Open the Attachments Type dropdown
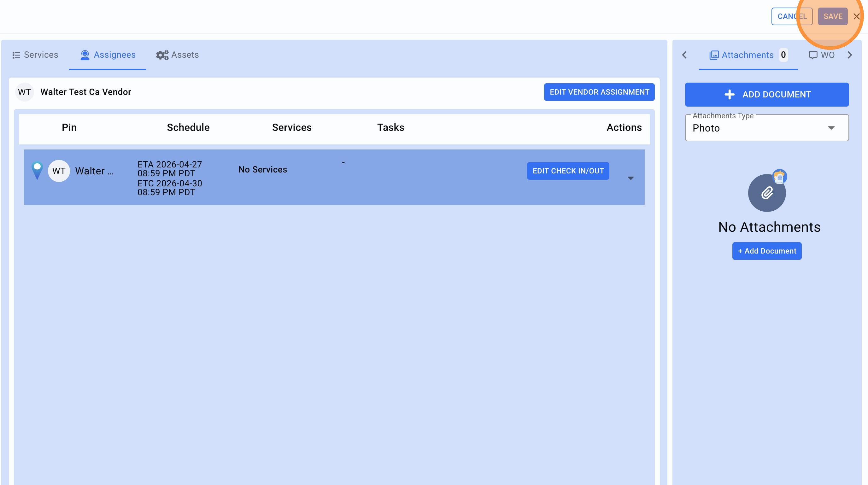 click(766, 128)
